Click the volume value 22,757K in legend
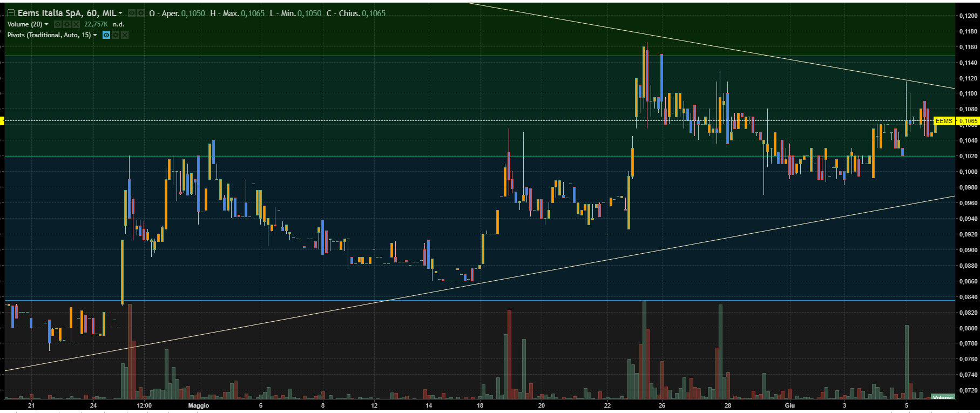Viewport: 980px width, 413px height. [x=96, y=24]
